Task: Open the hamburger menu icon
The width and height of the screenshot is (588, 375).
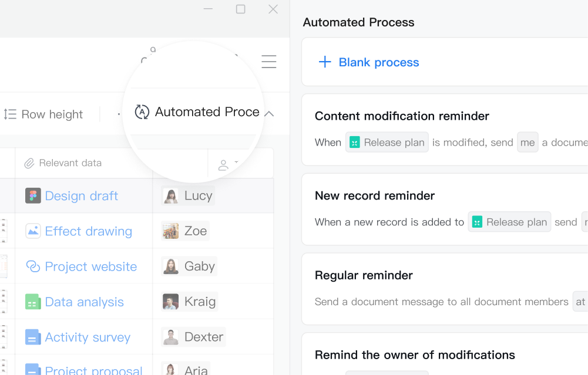Action: tap(269, 62)
